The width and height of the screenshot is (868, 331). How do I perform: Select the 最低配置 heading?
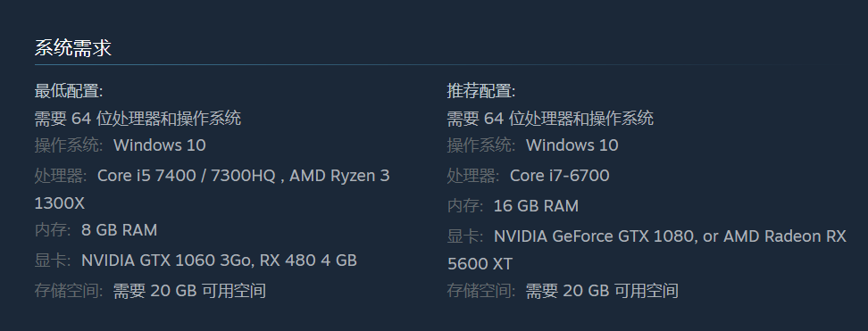(69, 91)
